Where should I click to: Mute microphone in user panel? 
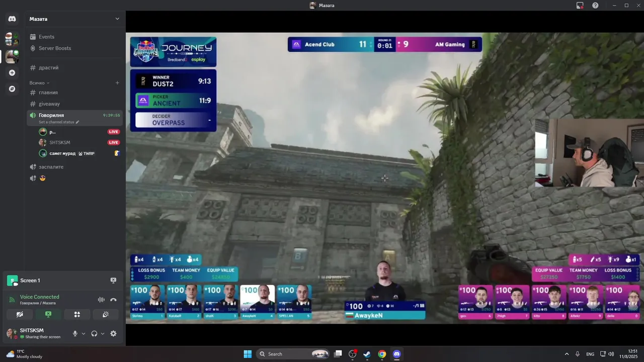(x=75, y=333)
